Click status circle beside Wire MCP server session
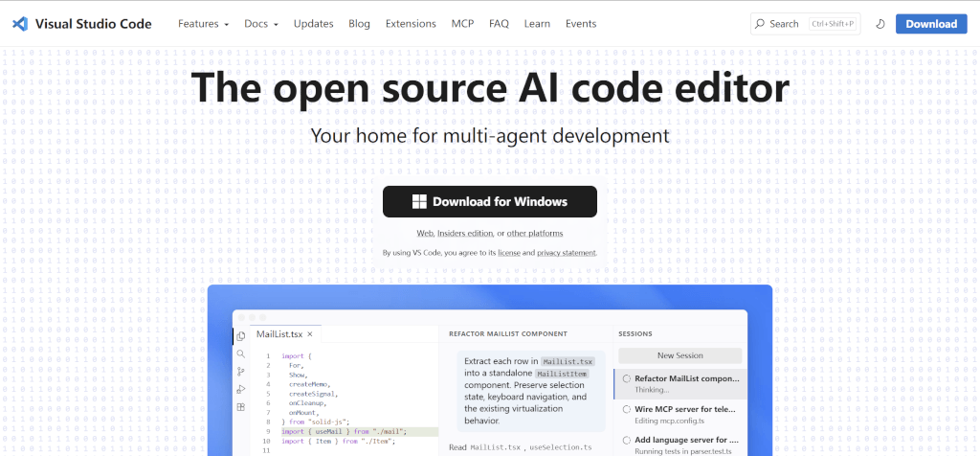This screenshot has width=980, height=456. click(626, 409)
